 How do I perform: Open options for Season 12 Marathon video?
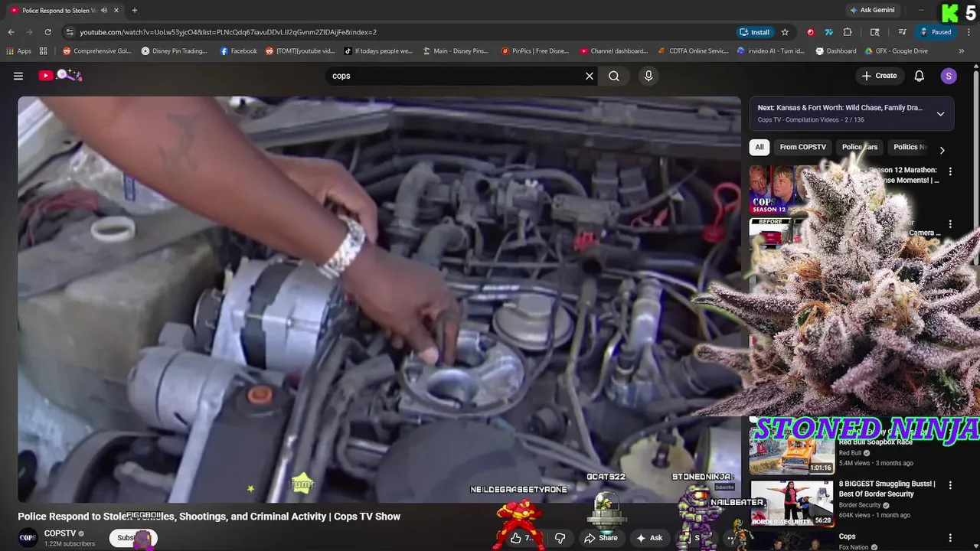coord(950,172)
